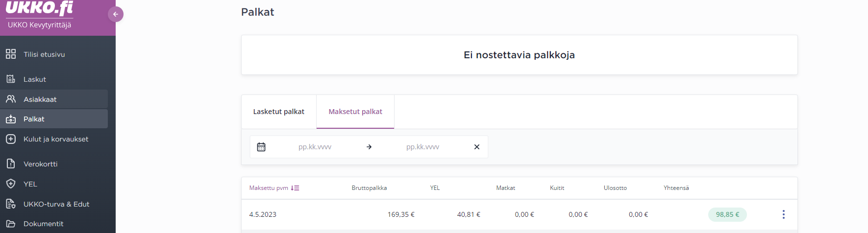Click the 4.5.2023 date cell
Image resolution: width=868 pixels, height=233 pixels.
[x=263, y=214]
